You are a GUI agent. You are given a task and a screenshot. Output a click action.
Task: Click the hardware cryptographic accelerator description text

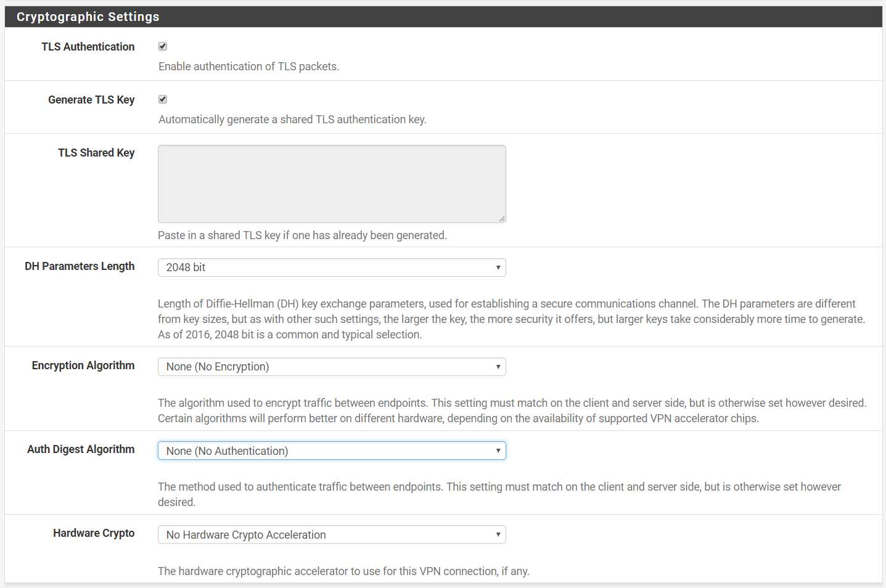pyautogui.click(x=343, y=571)
